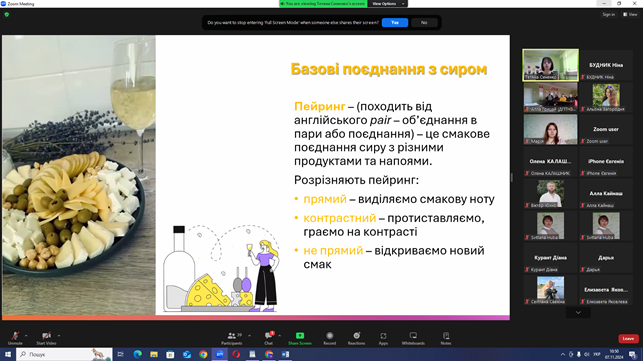Start recording with Record icon
The height and width of the screenshot is (361, 643).
click(329, 336)
